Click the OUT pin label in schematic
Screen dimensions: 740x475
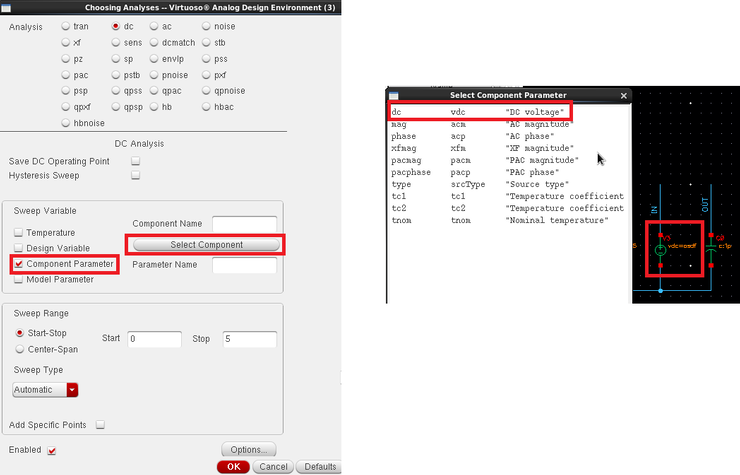point(706,207)
